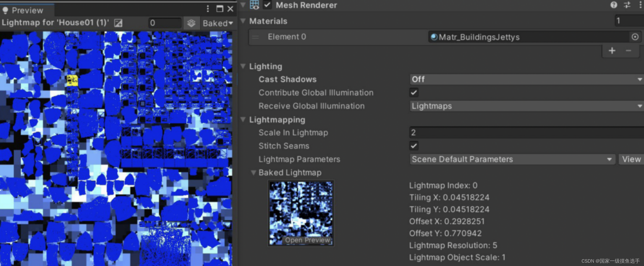Open Receive Global Illumination dropdown
The width and height of the screenshot is (644, 266).
tap(527, 106)
